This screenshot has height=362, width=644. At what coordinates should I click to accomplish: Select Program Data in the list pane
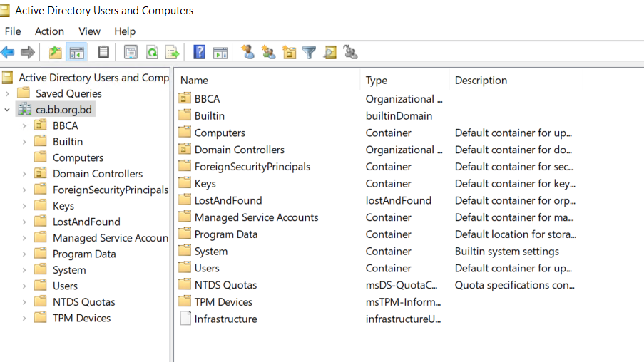click(226, 234)
